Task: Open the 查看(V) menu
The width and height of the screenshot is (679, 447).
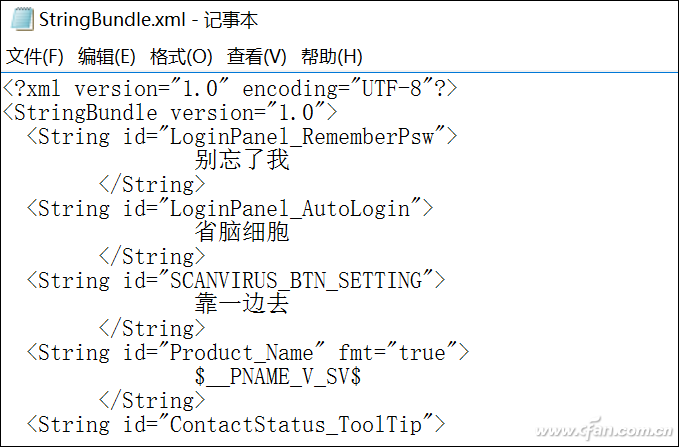Action: [256, 56]
